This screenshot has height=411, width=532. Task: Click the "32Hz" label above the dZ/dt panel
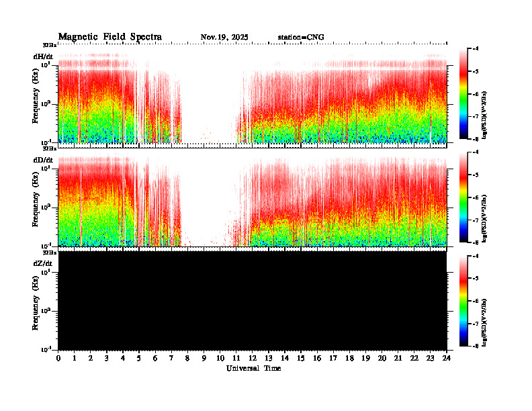[x=49, y=253]
